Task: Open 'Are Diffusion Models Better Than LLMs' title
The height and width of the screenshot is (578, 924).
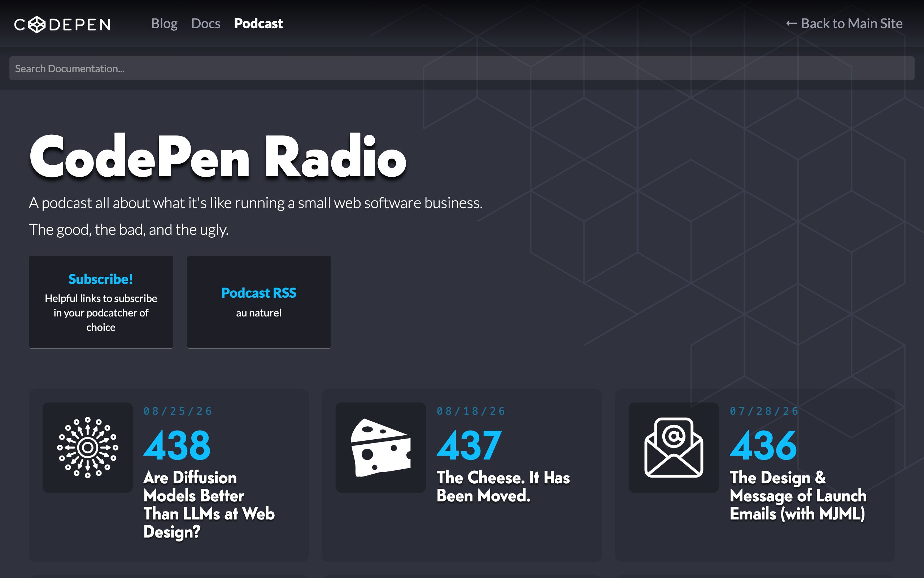Action: tap(209, 505)
